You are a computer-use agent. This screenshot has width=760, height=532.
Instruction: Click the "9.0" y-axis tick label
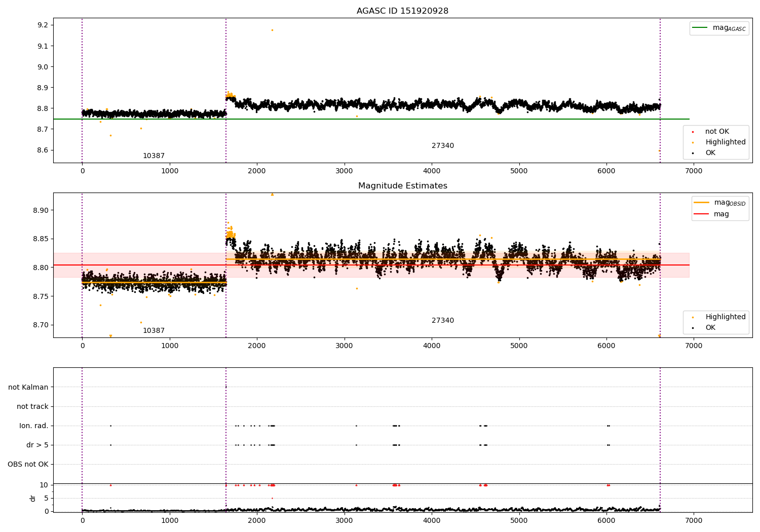[x=43, y=67]
